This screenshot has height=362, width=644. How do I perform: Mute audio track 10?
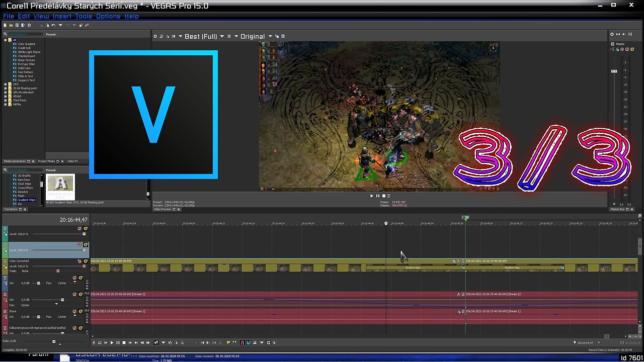coord(74,278)
